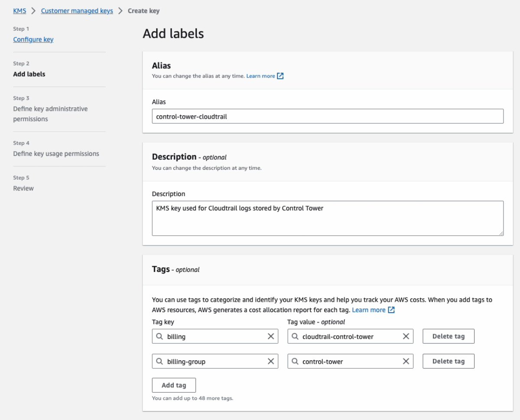Grab the Description textarea resize handle
Image resolution: width=520 pixels, height=420 pixels.
coord(500,233)
